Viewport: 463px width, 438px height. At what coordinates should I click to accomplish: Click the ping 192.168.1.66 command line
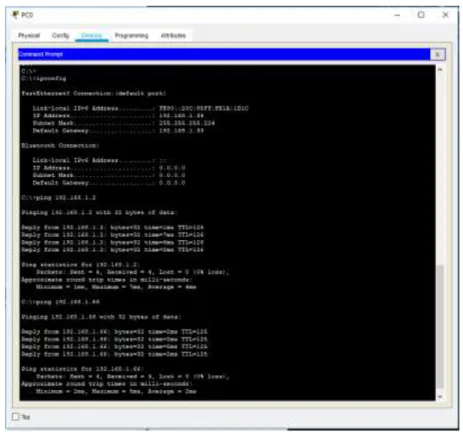coord(60,302)
